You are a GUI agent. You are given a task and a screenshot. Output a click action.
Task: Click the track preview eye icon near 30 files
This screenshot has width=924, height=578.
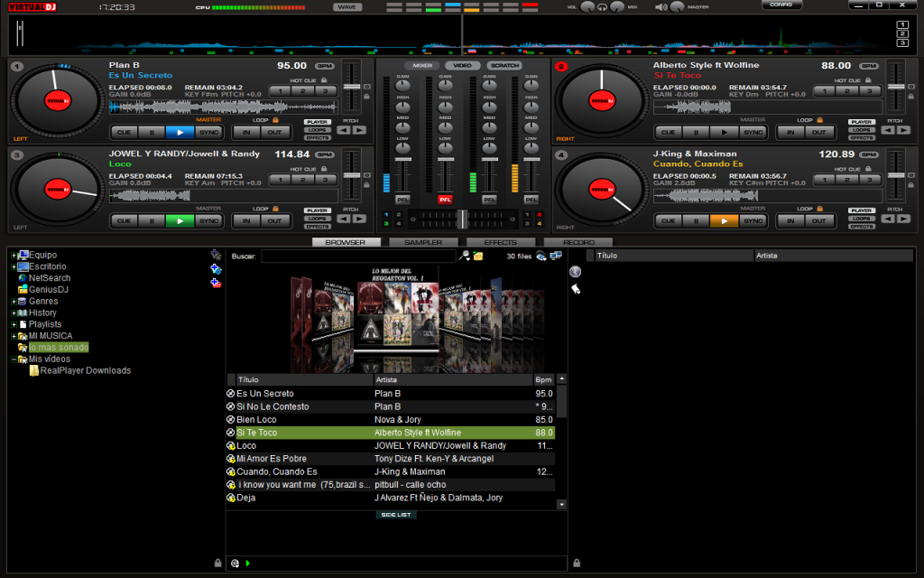click(x=540, y=256)
